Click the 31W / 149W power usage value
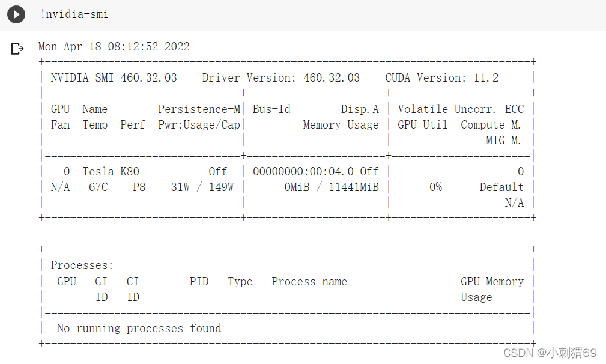The height and width of the screenshot is (364, 606). click(x=202, y=187)
